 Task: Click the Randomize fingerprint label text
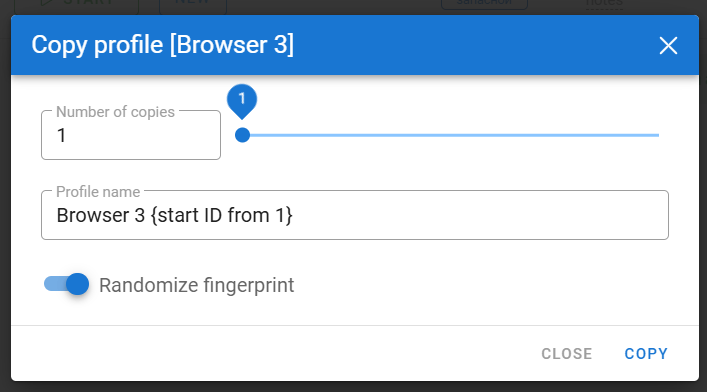pos(197,285)
